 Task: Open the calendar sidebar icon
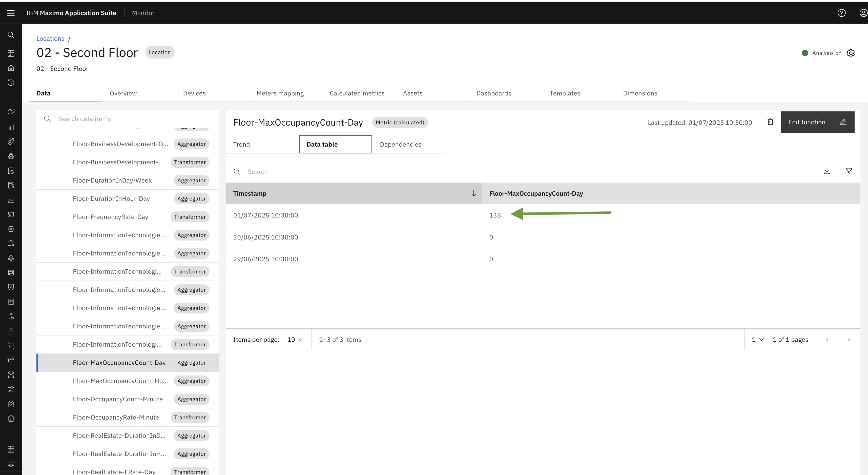[11, 272]
